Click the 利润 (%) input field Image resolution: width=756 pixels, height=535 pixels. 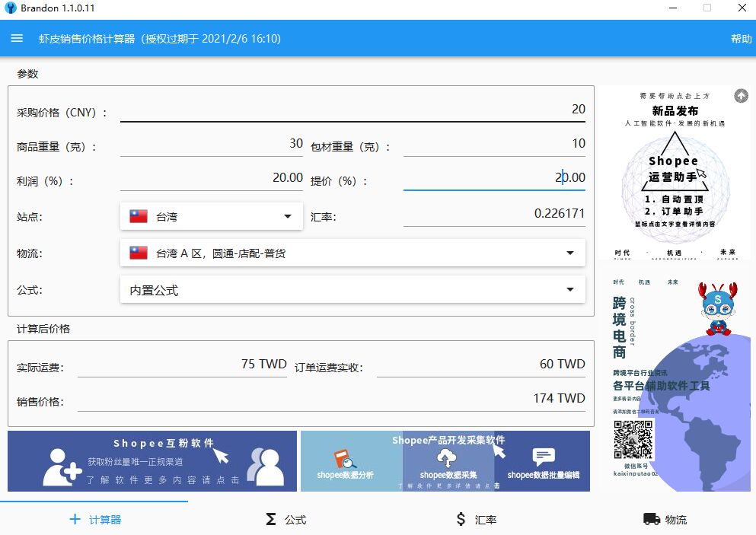click(211, 178)
